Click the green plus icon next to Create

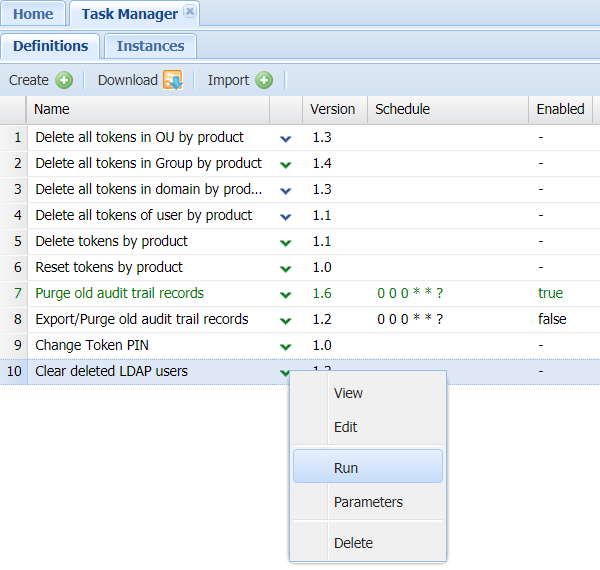point(64,81)
